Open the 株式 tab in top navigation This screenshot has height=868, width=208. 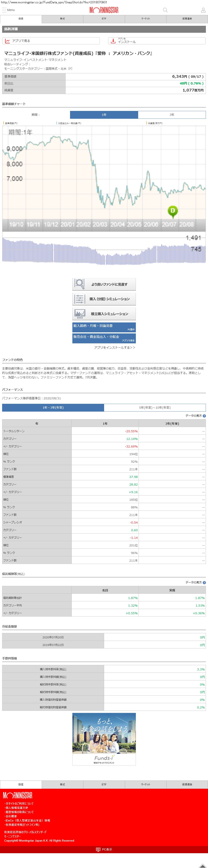[62, 19]
